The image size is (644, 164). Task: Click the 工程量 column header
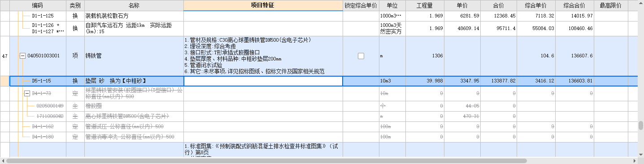click(x=424, y=5)
